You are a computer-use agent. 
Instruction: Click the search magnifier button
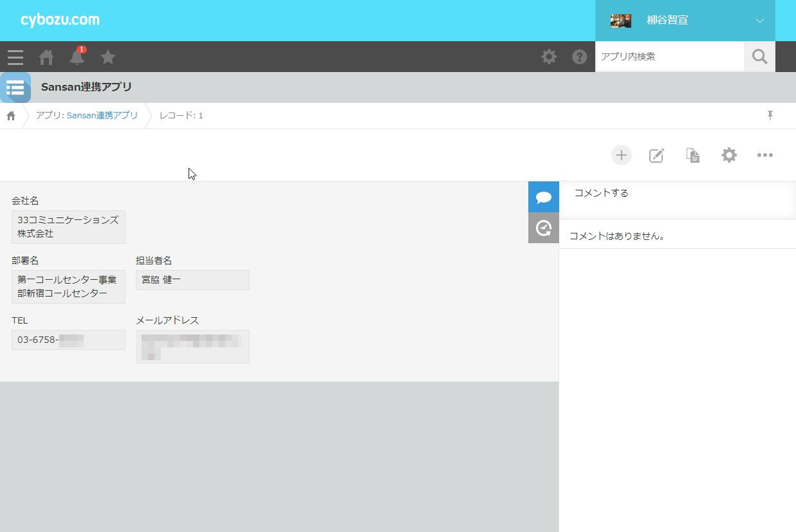(x=760, y=57)
